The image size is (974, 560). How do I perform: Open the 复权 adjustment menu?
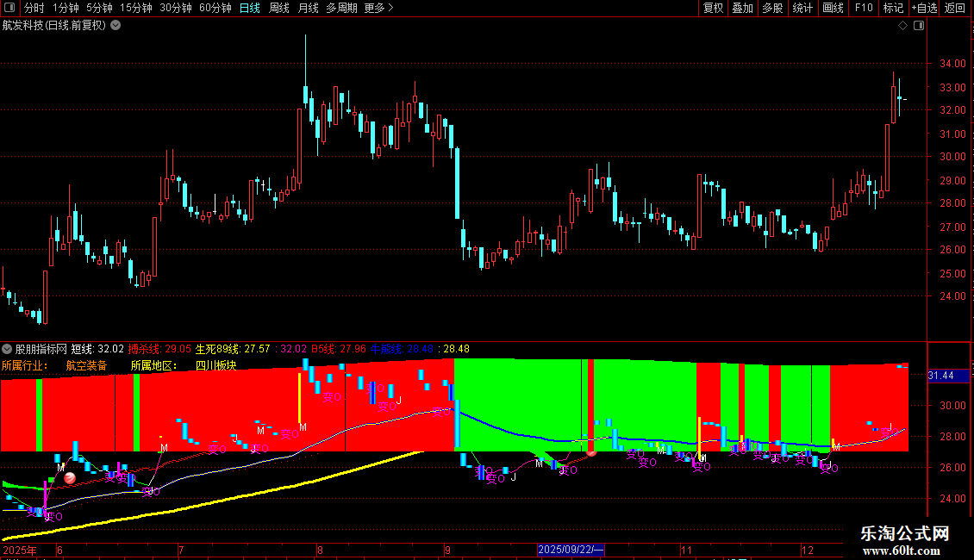point(713,8)
